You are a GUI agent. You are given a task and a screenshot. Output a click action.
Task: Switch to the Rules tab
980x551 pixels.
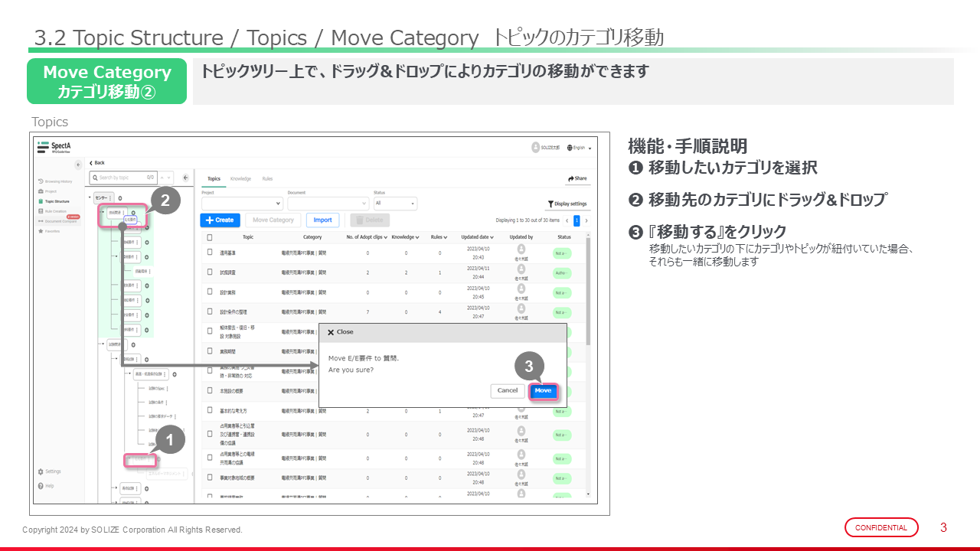tap(267, 178)
